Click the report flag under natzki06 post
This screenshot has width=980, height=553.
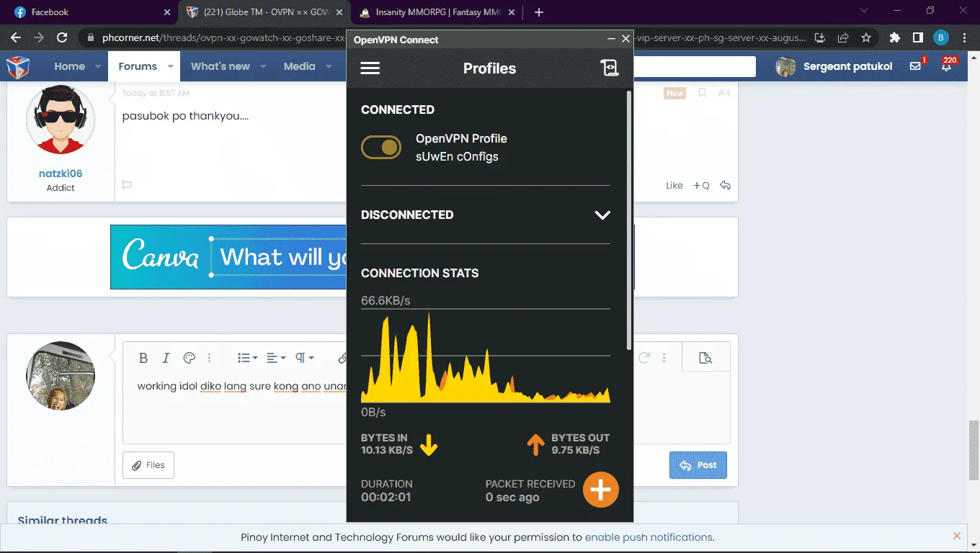coord(127,185)
